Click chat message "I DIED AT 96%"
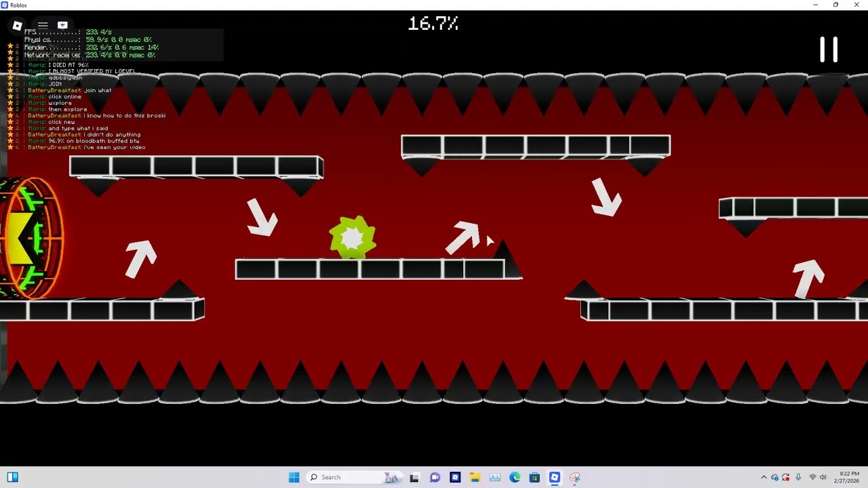The height and width of the screenshot is (488, 868). (x=68, y=65)
